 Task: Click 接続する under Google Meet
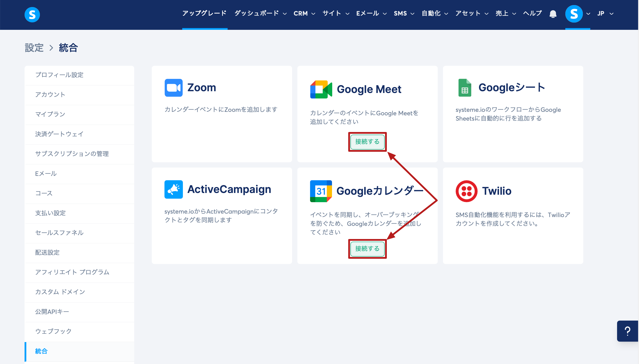(367, 142)
